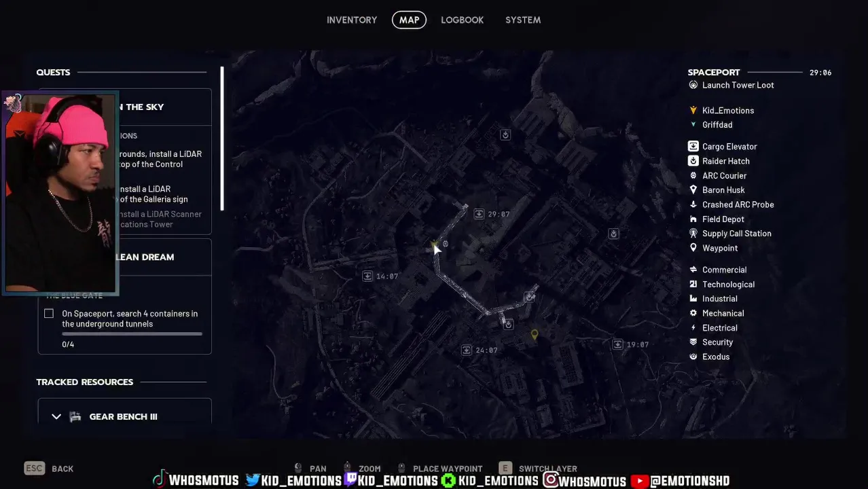Viewport: 868px width, 489px height.
Task: Click the map elevator marker timed 29:07
Action: click(x=479, y=214)
